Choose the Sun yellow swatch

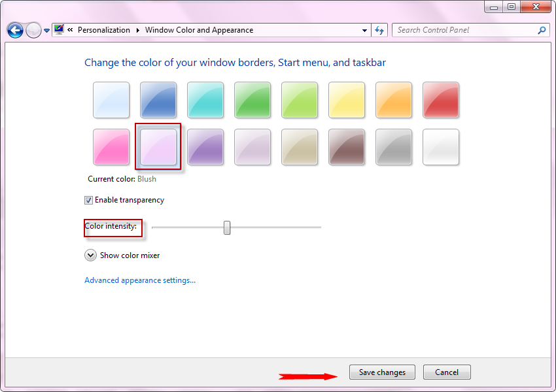point(347,100)
